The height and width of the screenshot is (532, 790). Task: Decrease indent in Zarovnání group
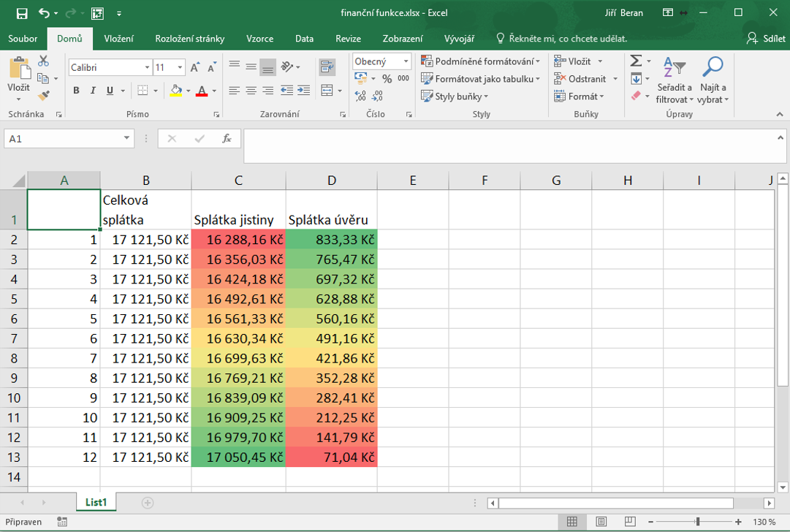point(286,90)
